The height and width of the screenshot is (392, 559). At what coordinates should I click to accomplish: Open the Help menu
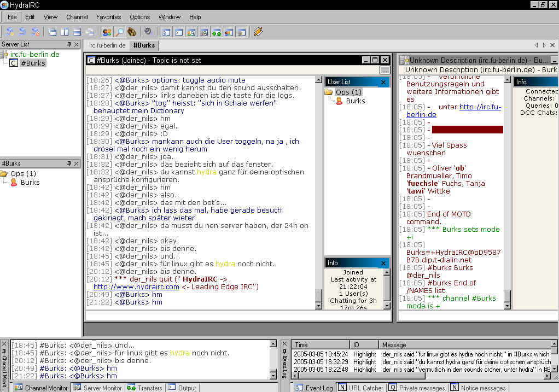195,17
